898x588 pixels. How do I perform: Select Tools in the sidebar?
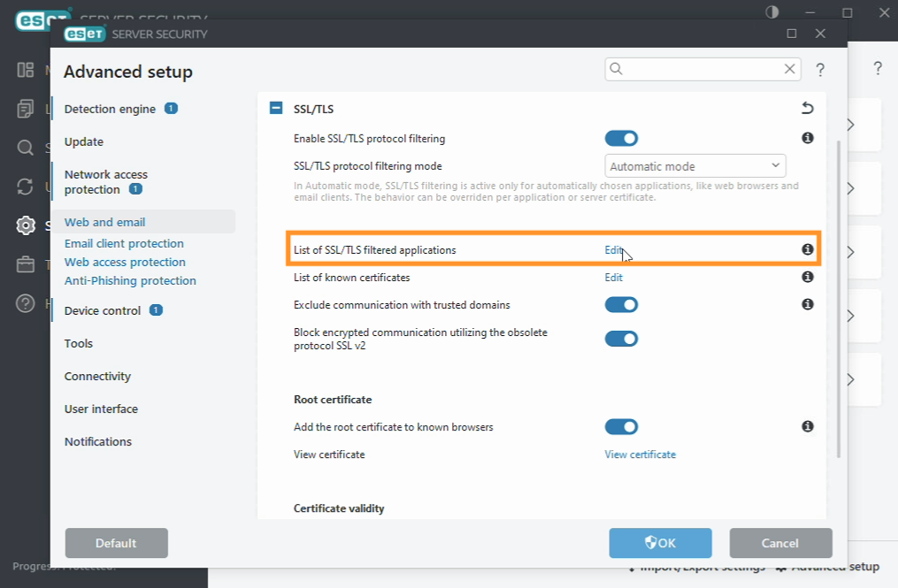point(79,344)
